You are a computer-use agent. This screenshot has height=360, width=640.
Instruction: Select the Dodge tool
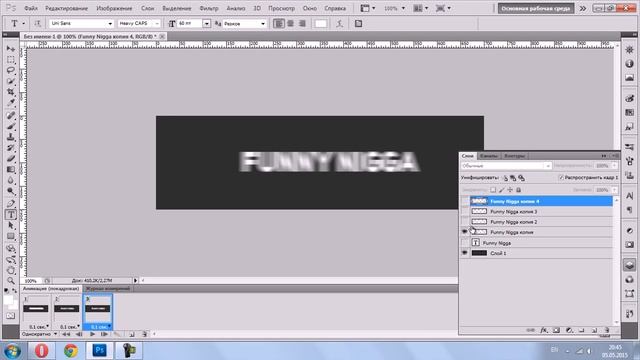point(11,191)
